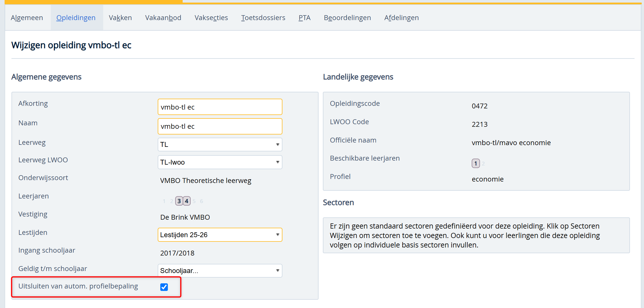Open the Vakken tab

click(120, 18)
